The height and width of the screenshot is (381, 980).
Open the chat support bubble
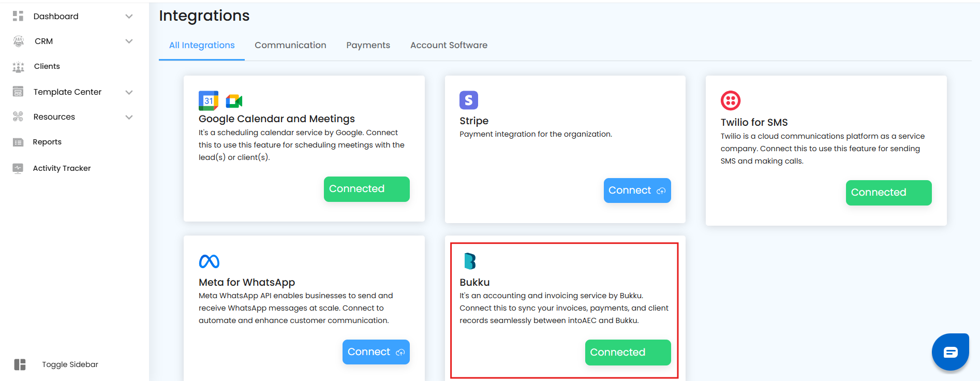[950, 352]
